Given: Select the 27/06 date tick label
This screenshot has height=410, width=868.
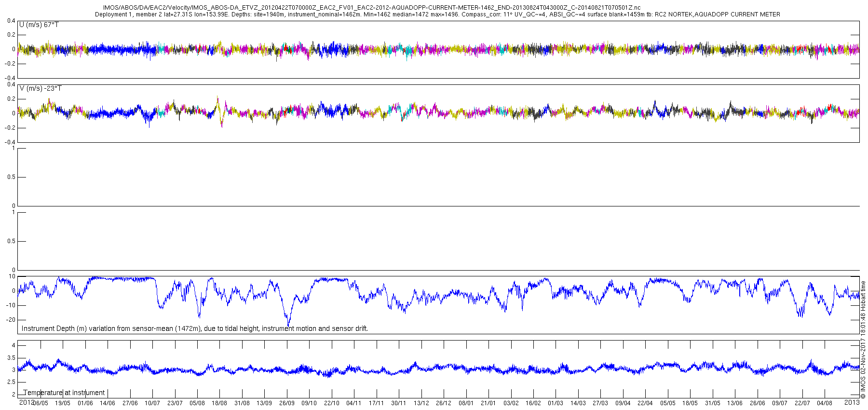Looking at the screenshot, I should coord(130,403).
